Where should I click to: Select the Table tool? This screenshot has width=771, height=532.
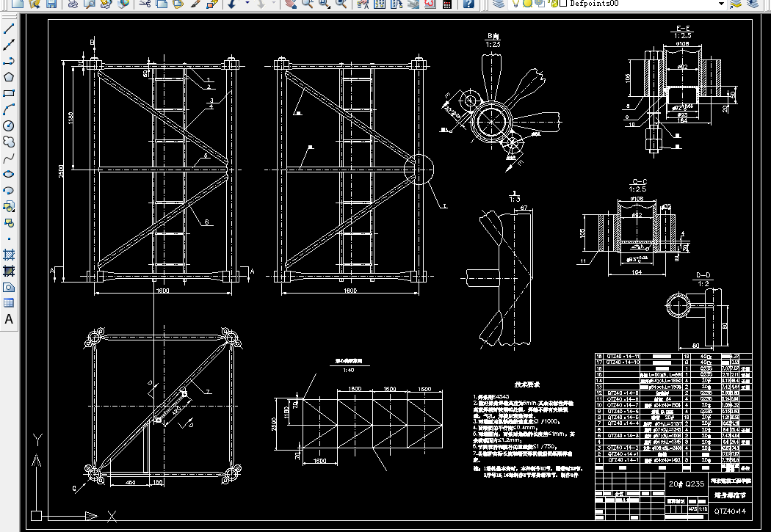pyautogui.click(x=8, y=302)
